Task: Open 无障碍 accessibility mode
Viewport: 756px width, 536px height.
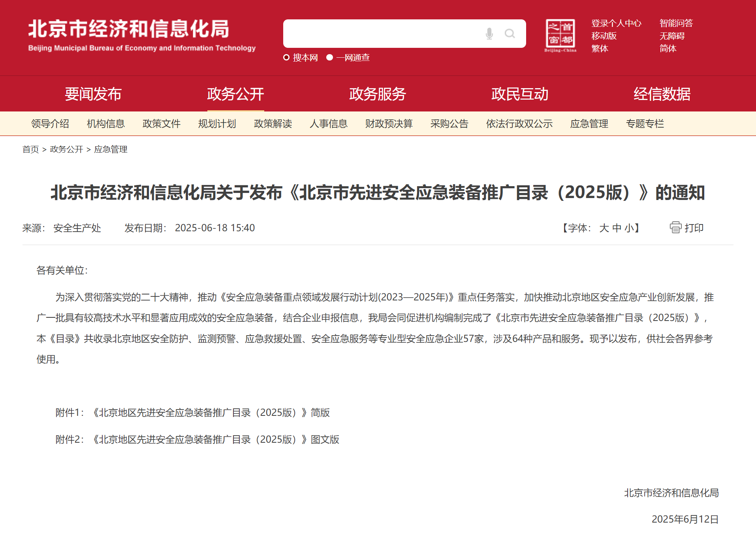Action: 672,36
